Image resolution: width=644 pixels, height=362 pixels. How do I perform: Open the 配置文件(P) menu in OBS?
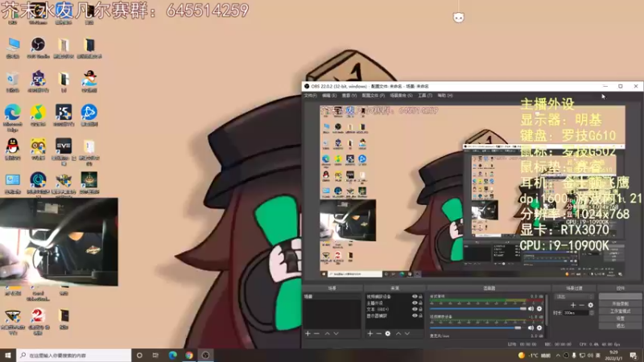coord(373,96)
